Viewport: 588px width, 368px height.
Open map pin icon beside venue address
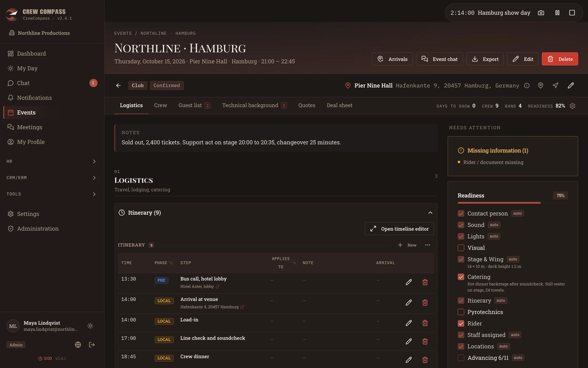(x=540, y=85)
